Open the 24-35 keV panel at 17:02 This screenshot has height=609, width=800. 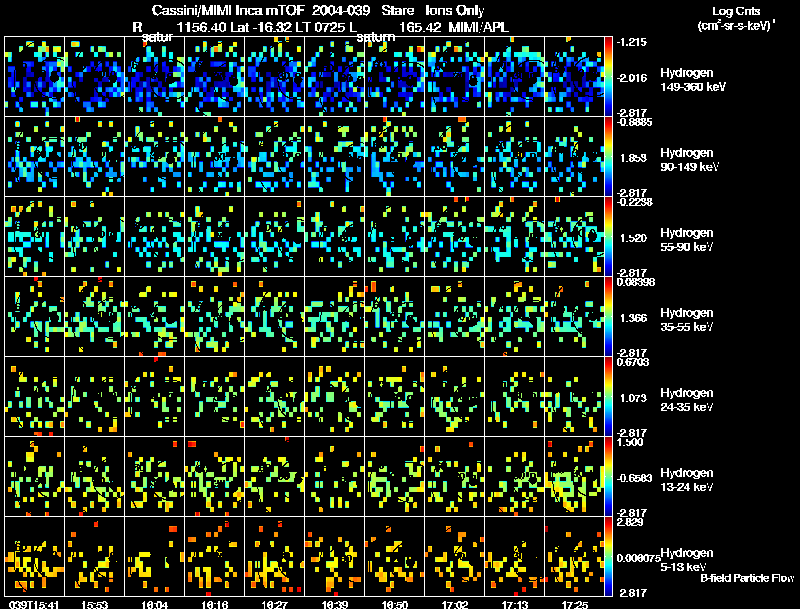tap(454, 396)
